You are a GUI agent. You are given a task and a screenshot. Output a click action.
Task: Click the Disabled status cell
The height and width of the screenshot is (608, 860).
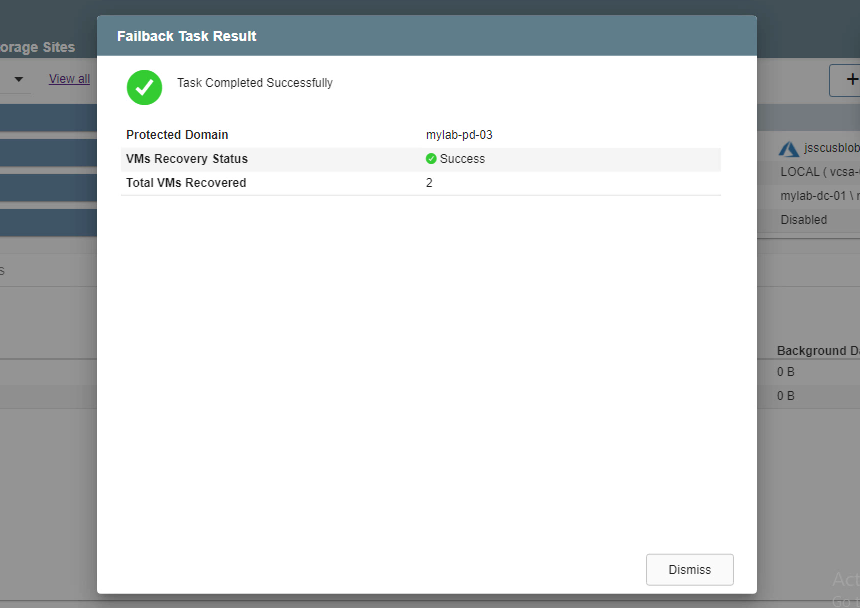pyautogui.click(x=803, y=220)
